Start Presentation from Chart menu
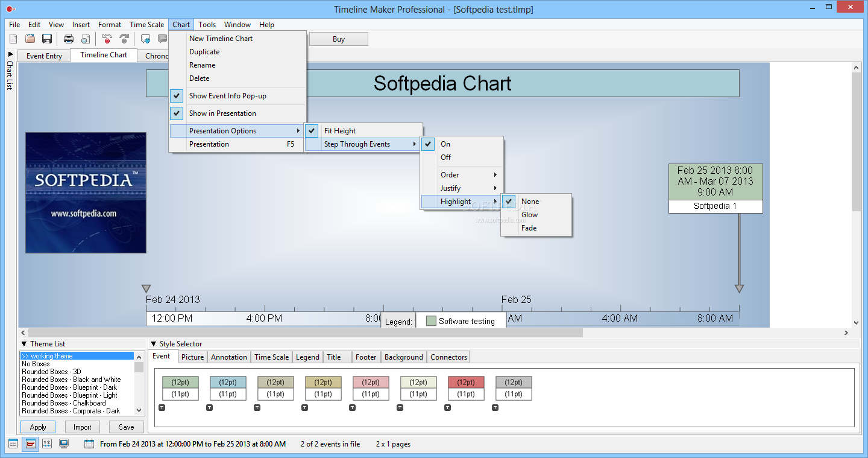The image size is (868, 458). click(x=238, y=144)
